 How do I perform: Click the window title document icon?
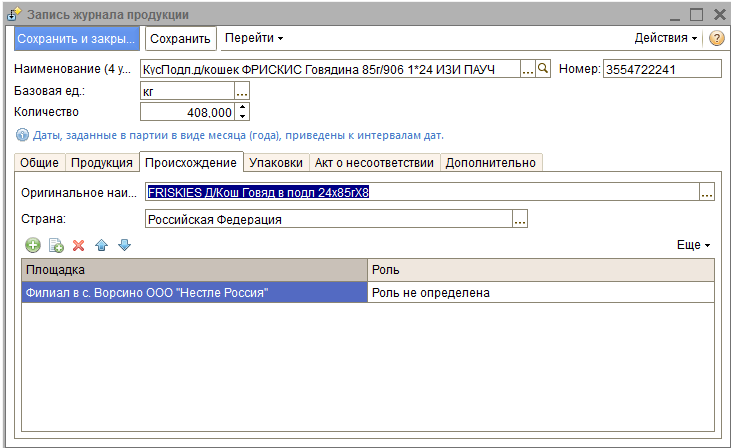(14, 14)
